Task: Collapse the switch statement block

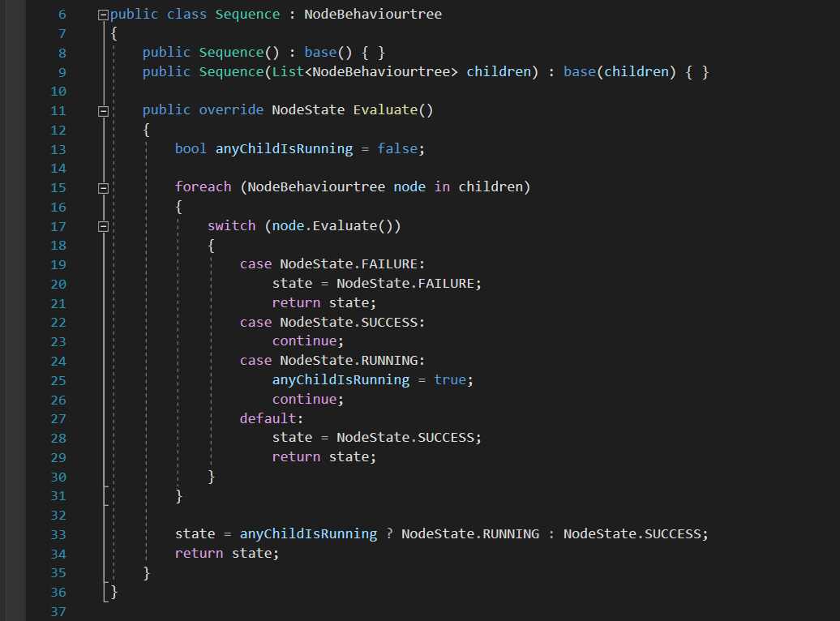Action: (x=103, y=226)
